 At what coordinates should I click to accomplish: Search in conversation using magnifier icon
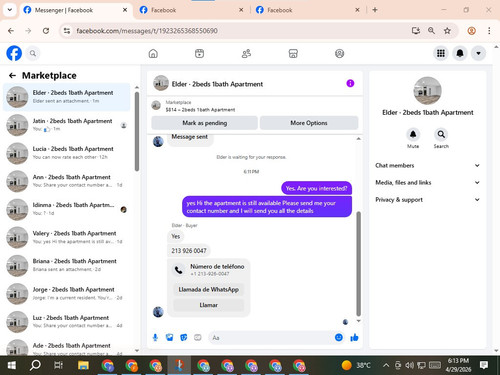click(441, 134)
